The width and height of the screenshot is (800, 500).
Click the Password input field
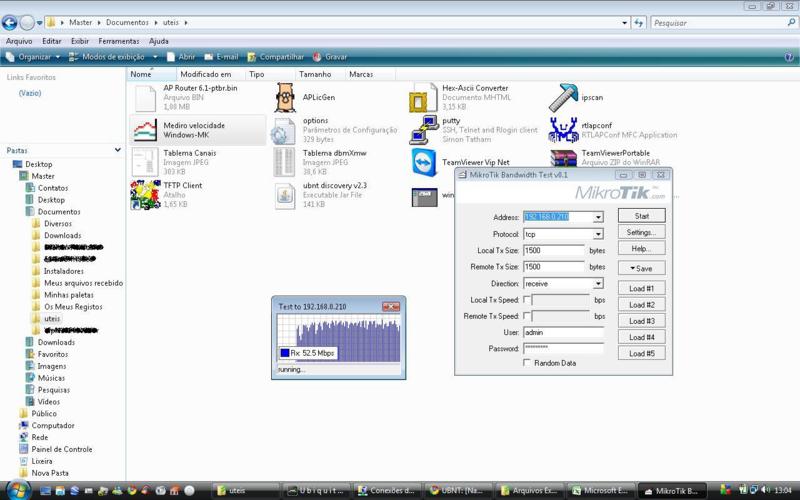click(x=563, y=349)
